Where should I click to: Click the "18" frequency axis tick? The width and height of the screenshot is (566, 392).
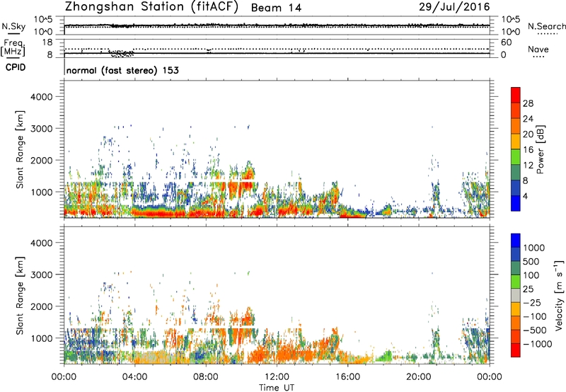(x=47, y=42)
